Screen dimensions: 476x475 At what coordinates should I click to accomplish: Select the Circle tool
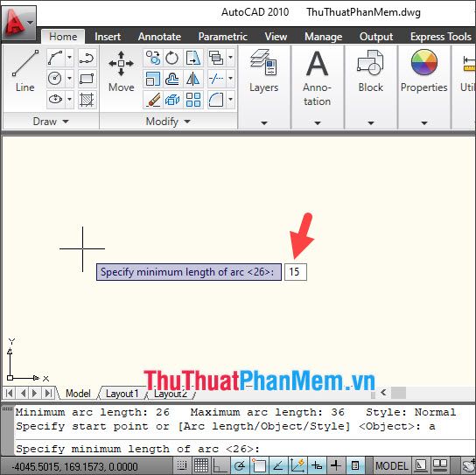point(55,79)
